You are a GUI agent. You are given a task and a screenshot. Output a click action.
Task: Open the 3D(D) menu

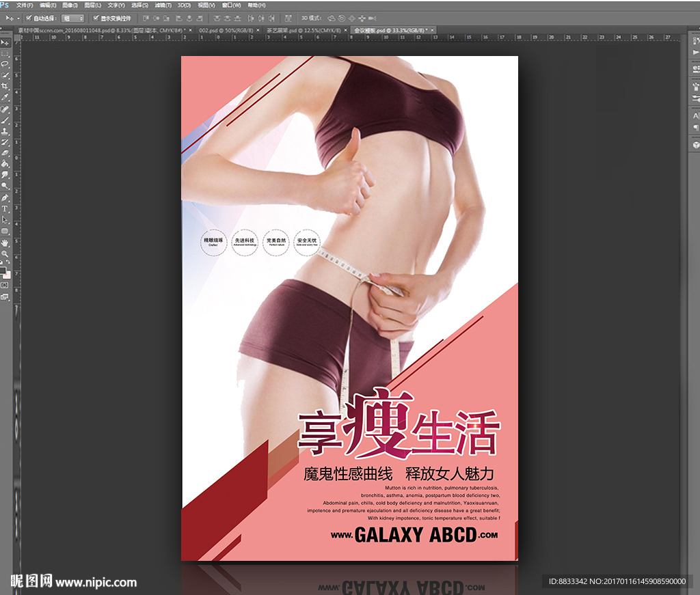(184, 5)
